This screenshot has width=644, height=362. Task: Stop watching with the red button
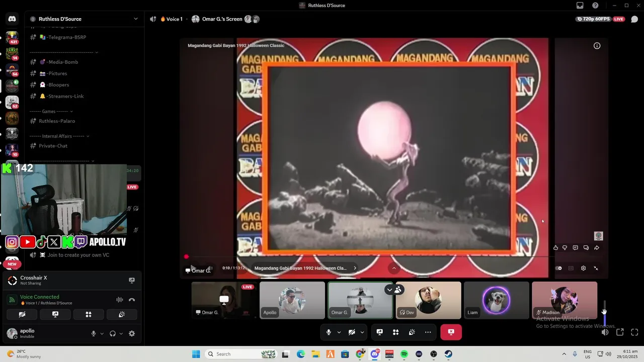coord(451,332)
